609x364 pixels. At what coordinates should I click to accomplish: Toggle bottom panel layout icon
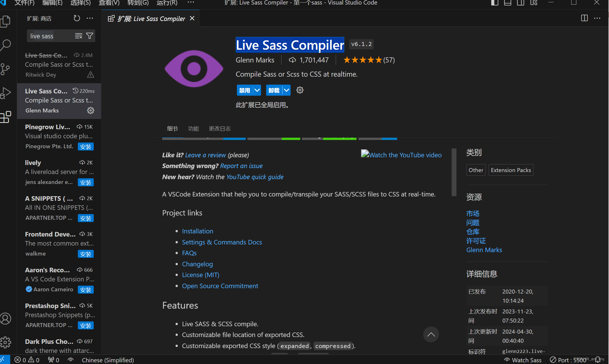coord(508,3)
